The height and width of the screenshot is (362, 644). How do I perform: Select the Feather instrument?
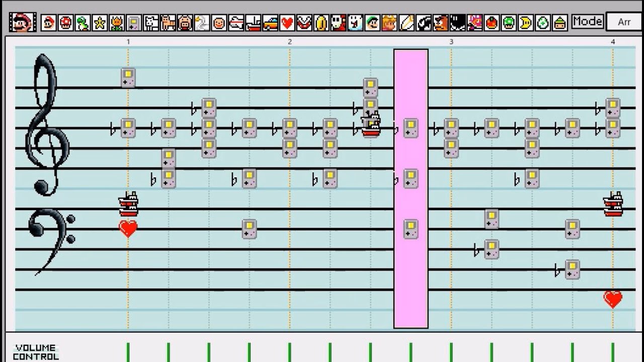coord(406,23)
